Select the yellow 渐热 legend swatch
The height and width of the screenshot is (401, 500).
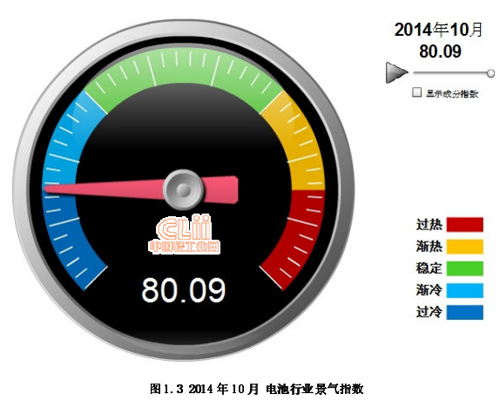coord(465,246)
